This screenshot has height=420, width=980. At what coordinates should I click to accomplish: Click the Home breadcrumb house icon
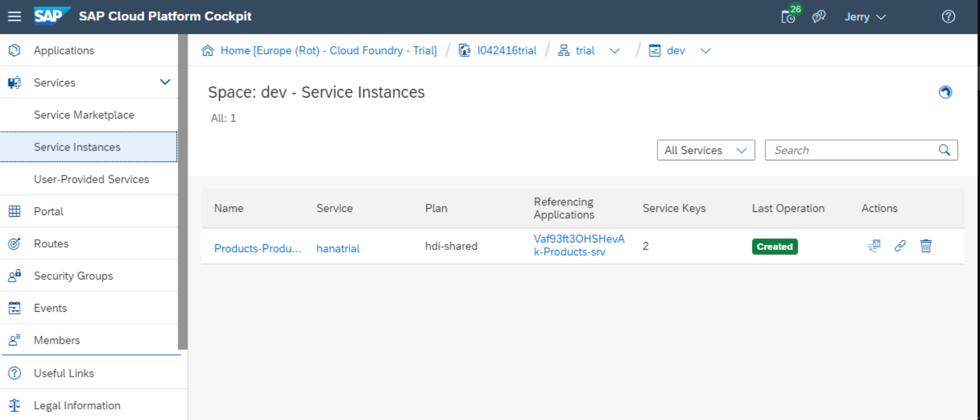pos(208,50)
